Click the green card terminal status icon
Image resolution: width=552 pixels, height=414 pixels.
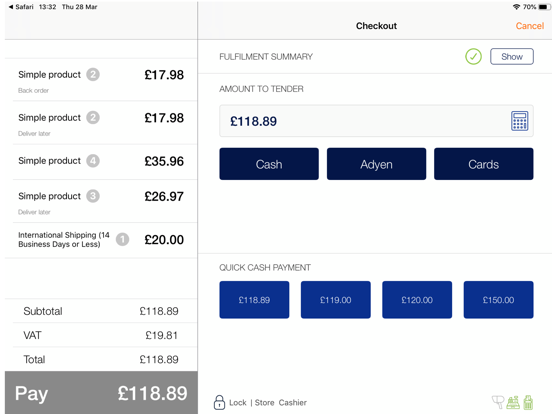pos(528,402)
